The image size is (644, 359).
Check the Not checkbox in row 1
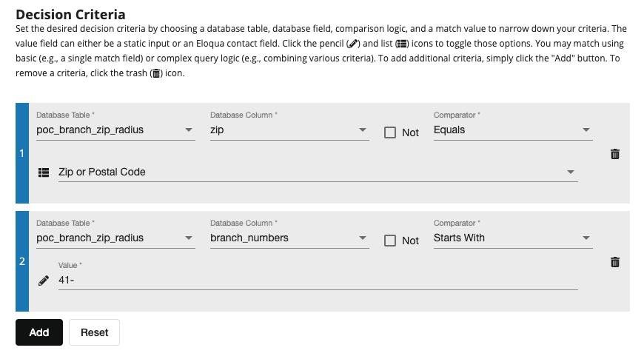[390, 132]
